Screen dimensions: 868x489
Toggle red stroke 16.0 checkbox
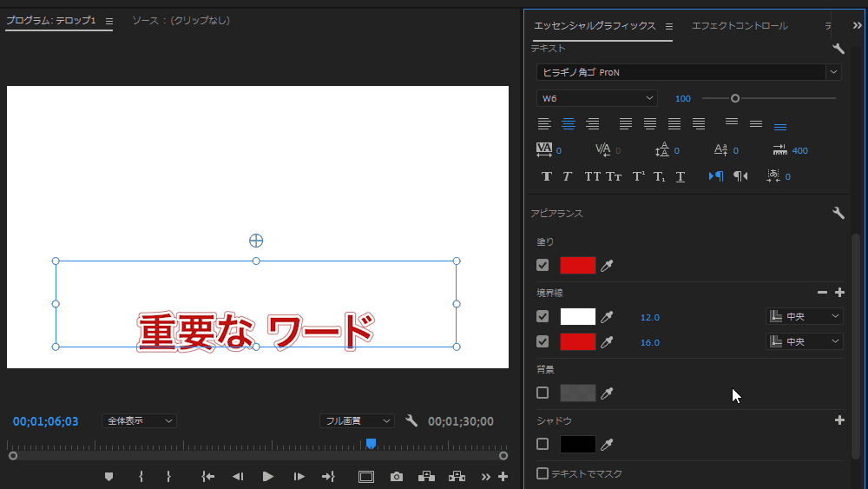[542, 341]
